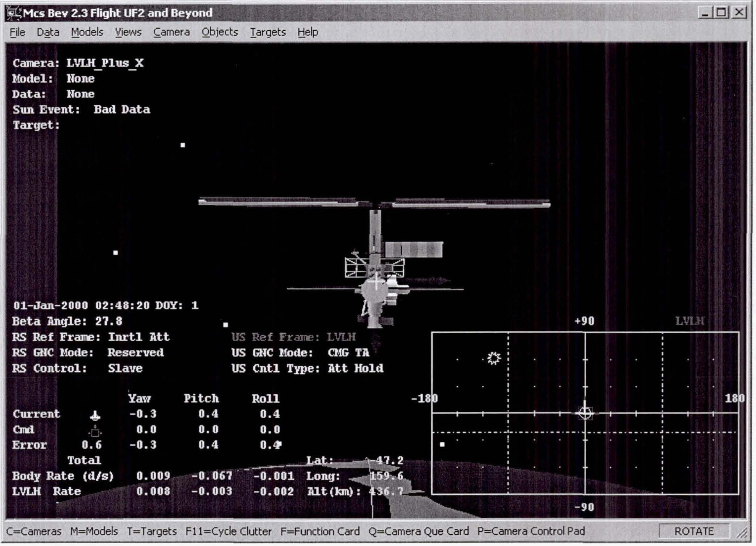
Task: Click the ISS truss solar array model
Action: pyautogui.click(x=374, y=203)
